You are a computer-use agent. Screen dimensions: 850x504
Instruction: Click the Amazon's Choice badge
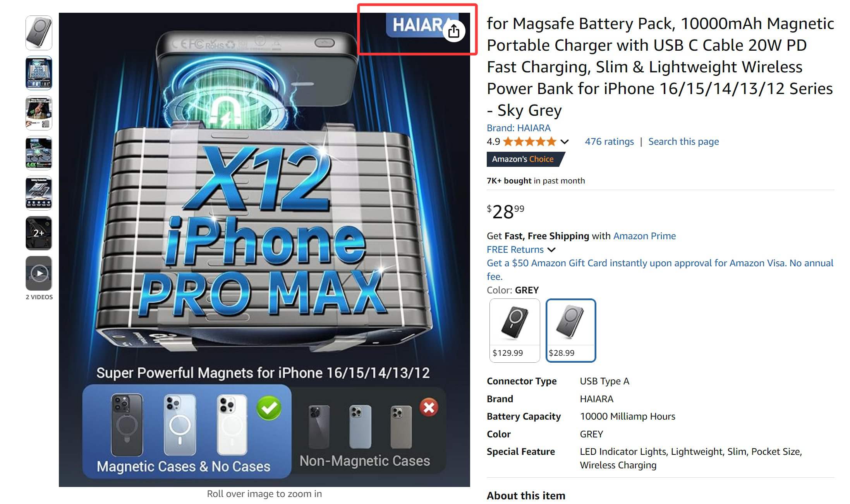[525, 159]
